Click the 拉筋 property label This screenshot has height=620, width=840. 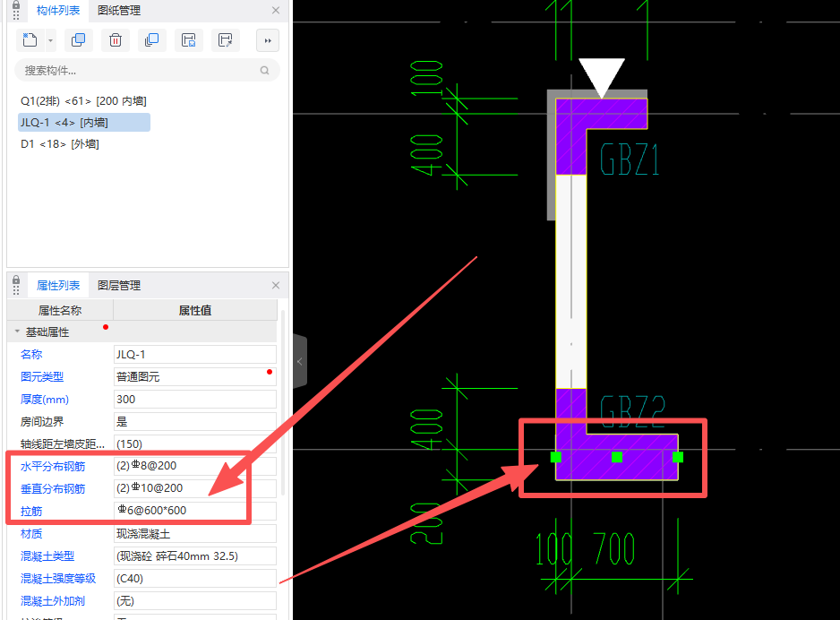(31, 512)
